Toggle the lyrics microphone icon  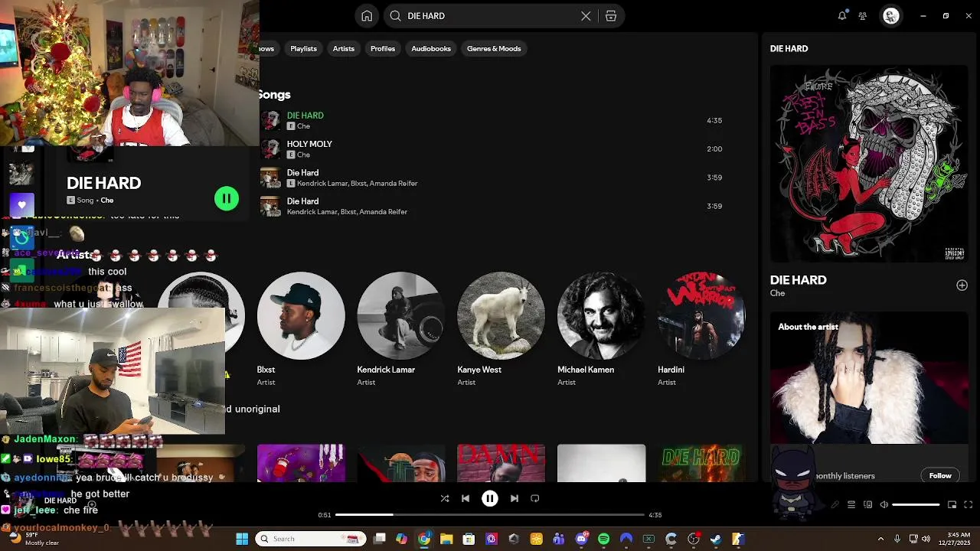tap(835, 505)
